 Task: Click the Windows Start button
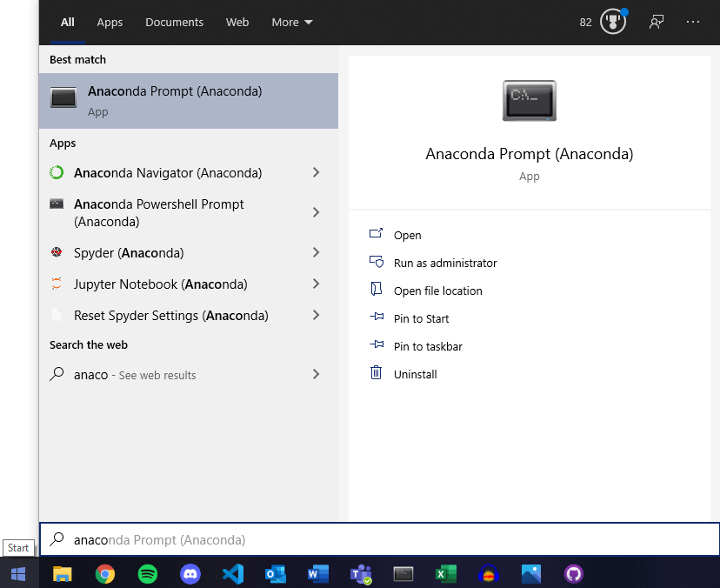pyautogui.click(x=18, y=574)
